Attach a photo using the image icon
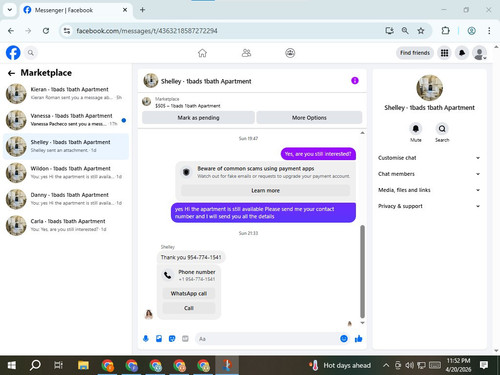The height and width of the screenshot is (375, 500). (159, 339)
